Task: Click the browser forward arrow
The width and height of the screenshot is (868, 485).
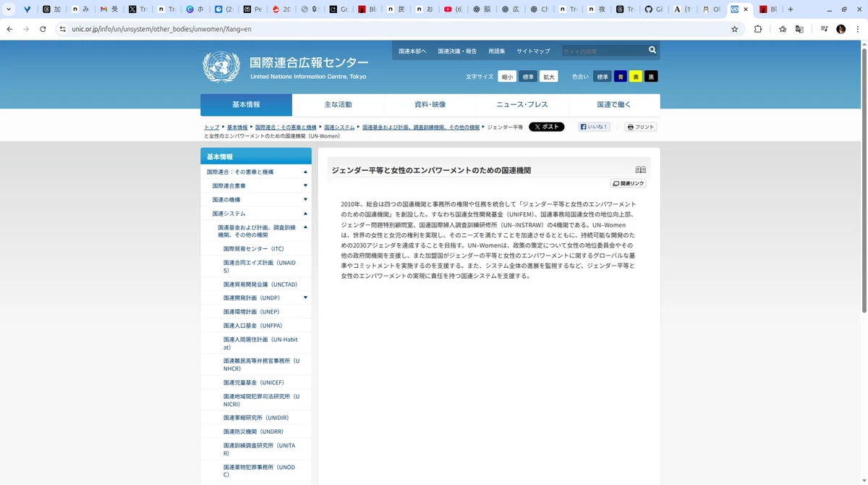Action: pyautogui.click(x=26, y=29)
